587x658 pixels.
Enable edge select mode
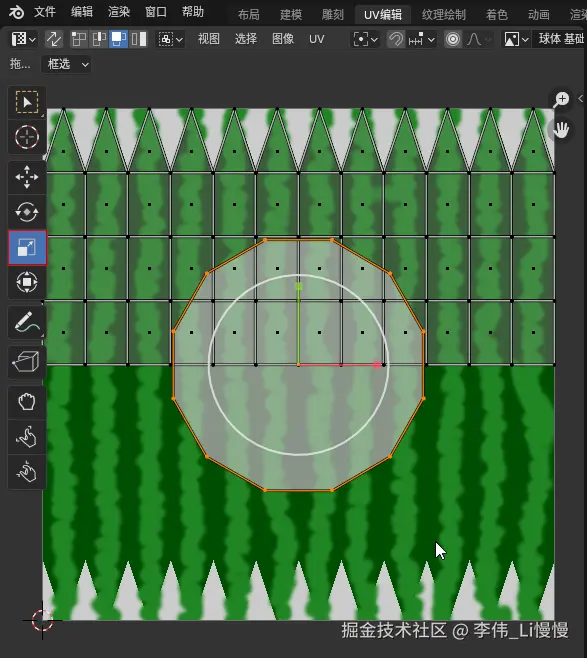pos(99,39)
